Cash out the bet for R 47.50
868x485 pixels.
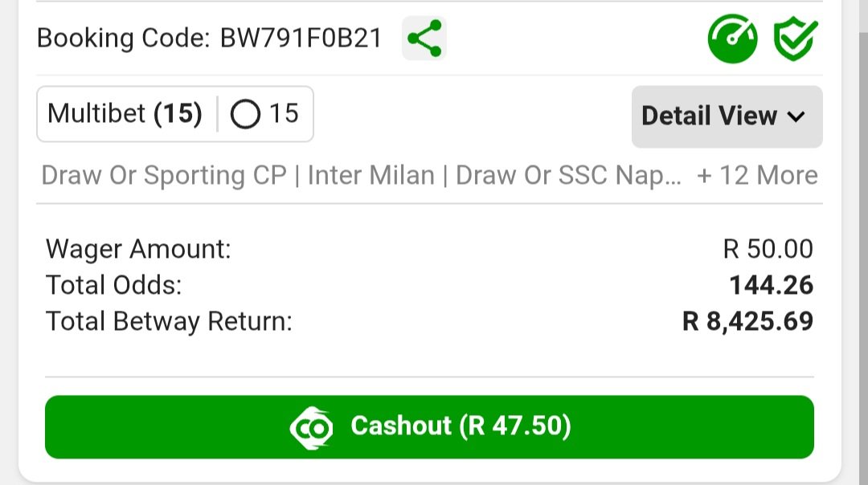[x=429, y=427]
